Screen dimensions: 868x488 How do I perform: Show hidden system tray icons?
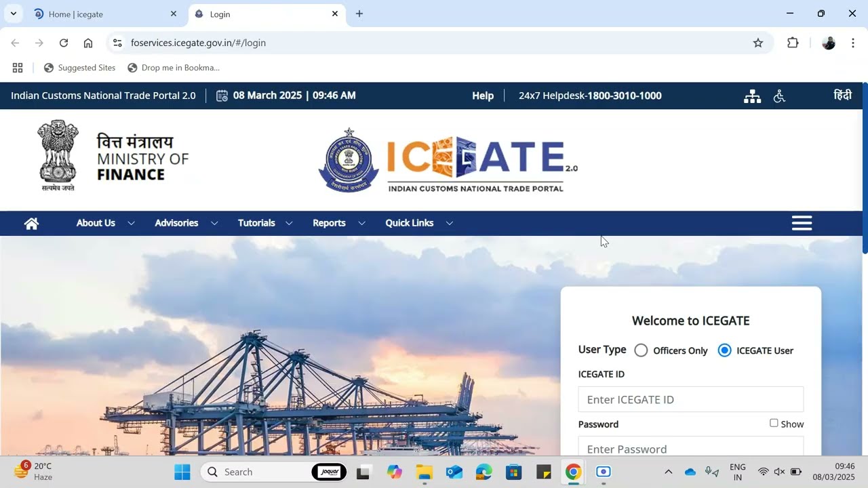[668, 472]
